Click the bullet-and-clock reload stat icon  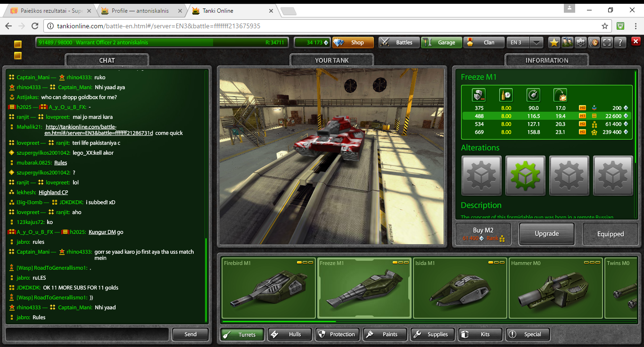[506, 95]
